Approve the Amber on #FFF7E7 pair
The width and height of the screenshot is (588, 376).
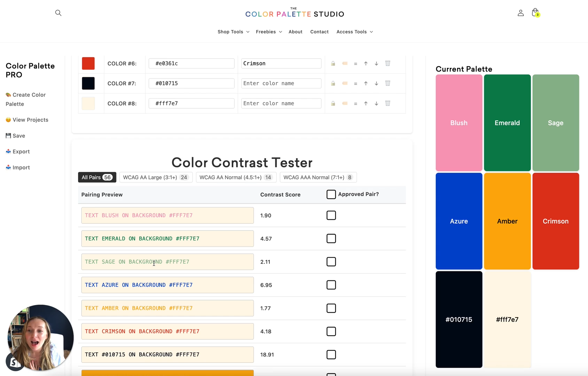tap(331, 308)
